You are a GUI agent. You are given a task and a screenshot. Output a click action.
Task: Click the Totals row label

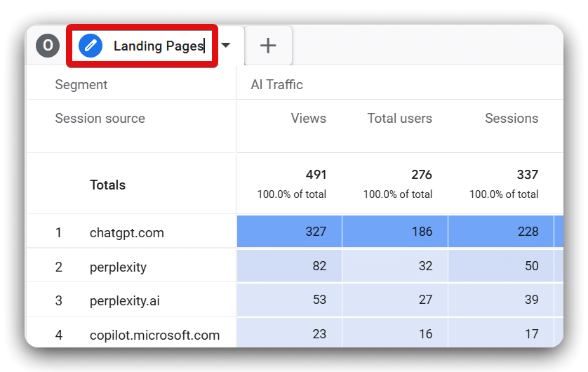pos(107,185)
